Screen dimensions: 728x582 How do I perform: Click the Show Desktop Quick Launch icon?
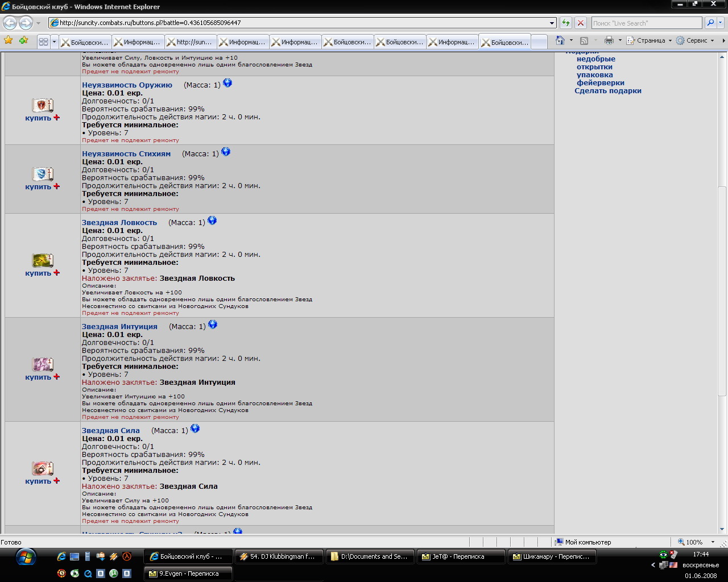[75, 556]
